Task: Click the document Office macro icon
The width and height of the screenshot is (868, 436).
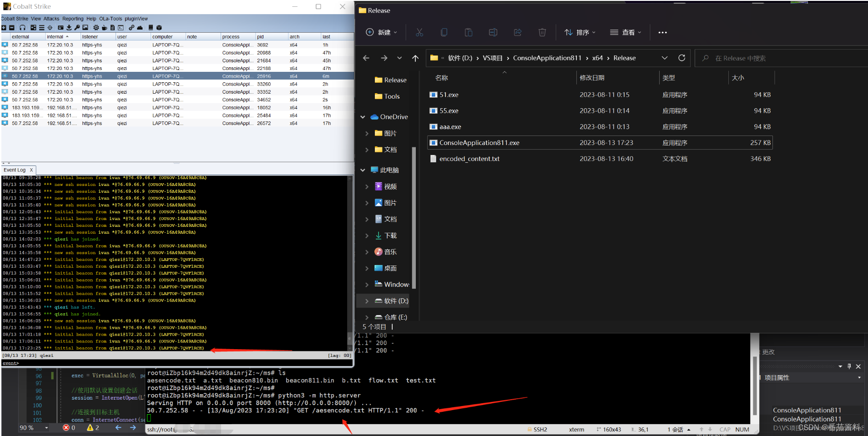Action: (112, 28)
